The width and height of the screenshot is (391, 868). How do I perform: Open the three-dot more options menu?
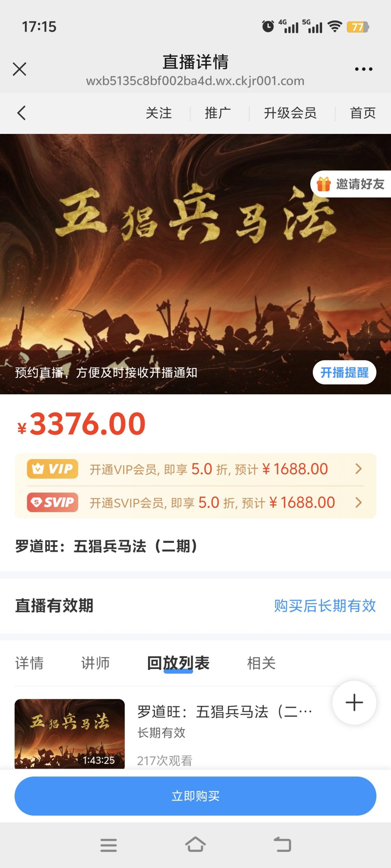[364, 69]
